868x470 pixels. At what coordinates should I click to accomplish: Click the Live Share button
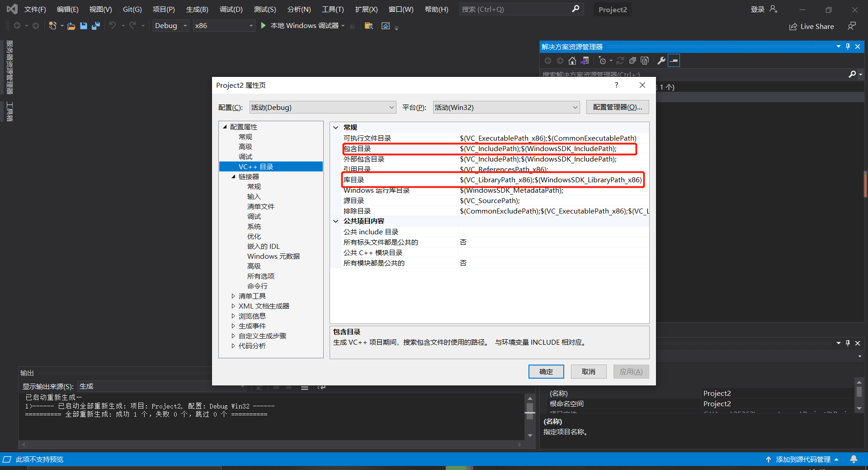click(811, 26)
